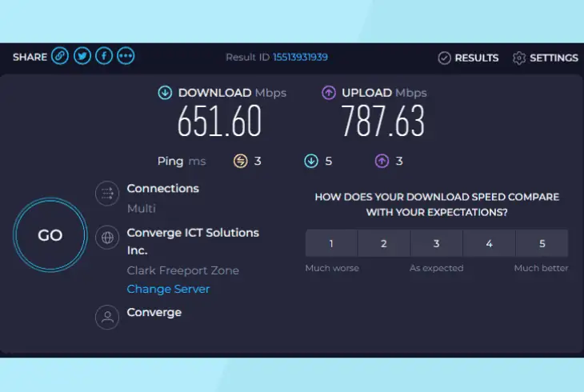Click Change Server link
Screen dimensions: 584x392
[x=168, y=289]
